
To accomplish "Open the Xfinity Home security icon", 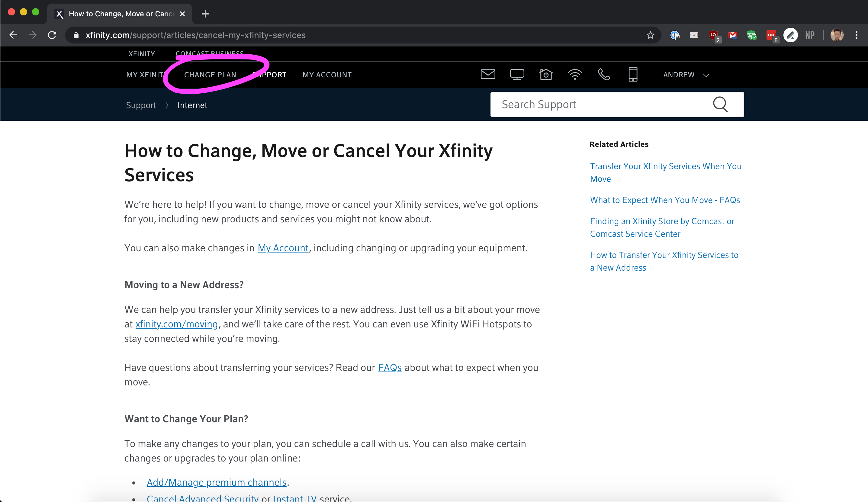I will click(x=546, y=74).
